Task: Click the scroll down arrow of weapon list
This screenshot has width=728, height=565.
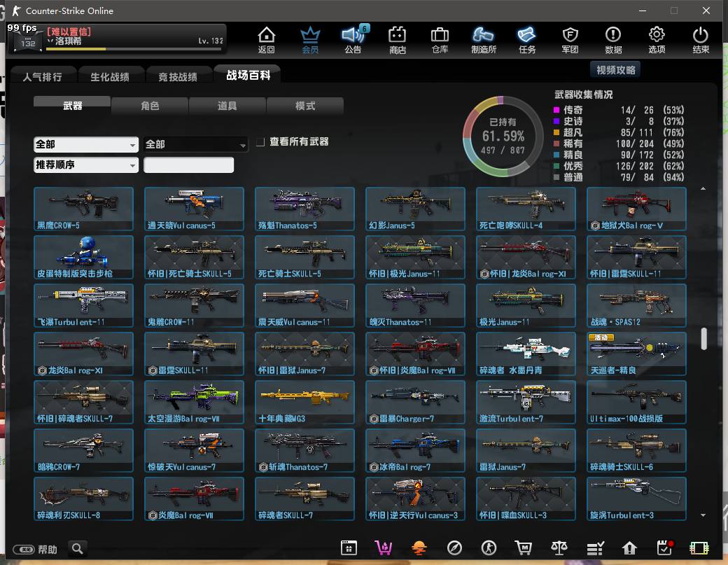Action: pyautogui.click(x=703, y=515)
